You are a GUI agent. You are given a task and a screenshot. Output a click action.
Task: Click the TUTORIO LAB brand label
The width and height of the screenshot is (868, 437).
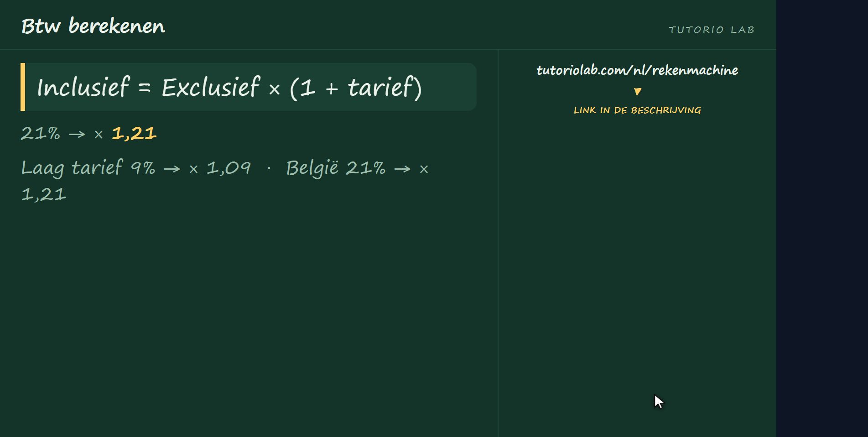(x=712, y=30)
